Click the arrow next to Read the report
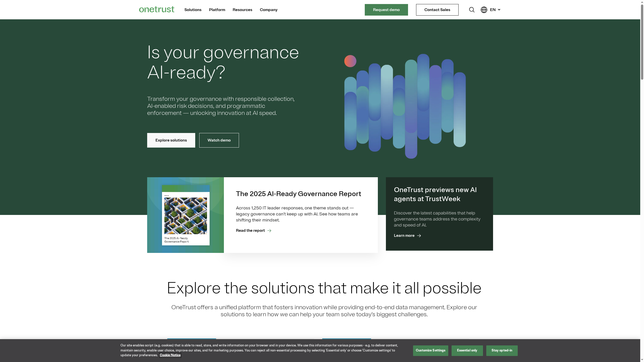644x362 pixels. (269, 231)
